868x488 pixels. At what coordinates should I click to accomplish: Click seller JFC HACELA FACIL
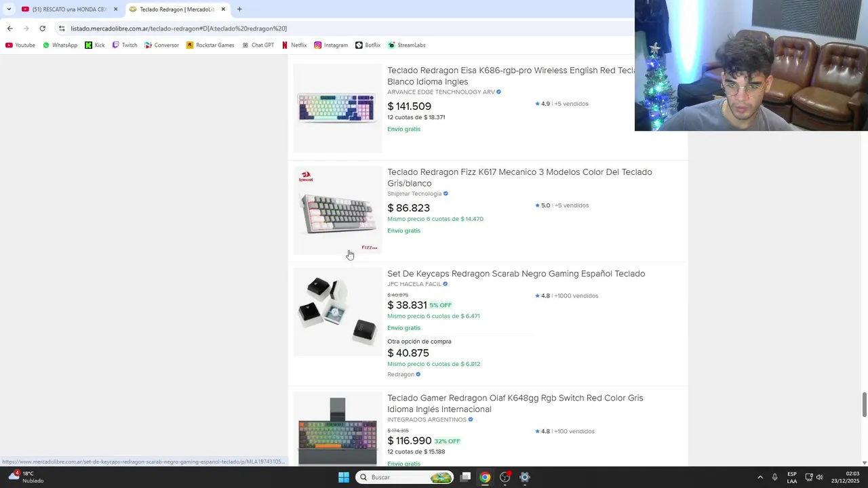(x=414, y=284)
